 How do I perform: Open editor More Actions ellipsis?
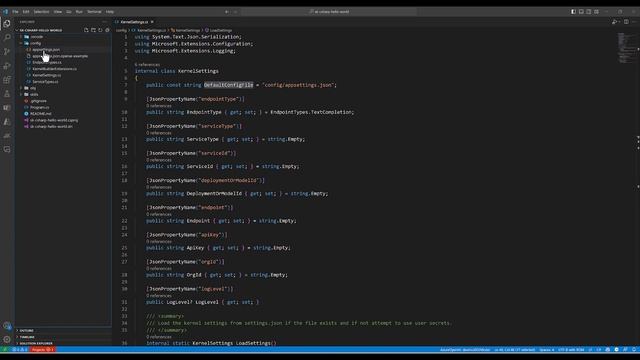(x=634, y=22)
